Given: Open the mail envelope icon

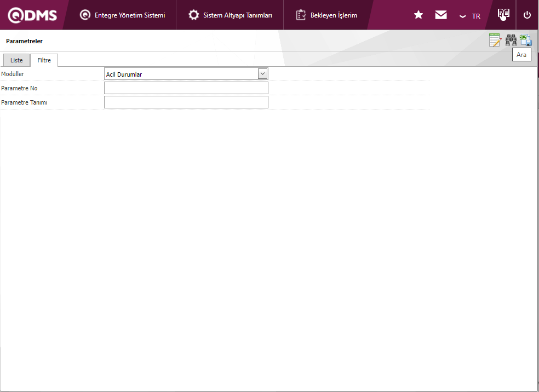Looking at the screenshot, I should (x=441, y=15).
